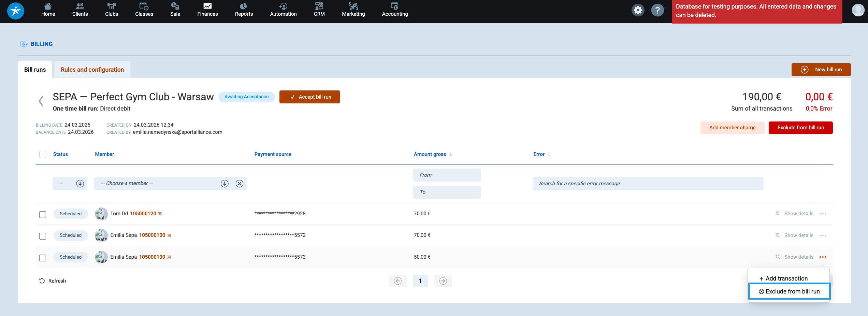Click the error message search field
The width and height of the screenshot is (868, 316).
click(x=648, y=184)
